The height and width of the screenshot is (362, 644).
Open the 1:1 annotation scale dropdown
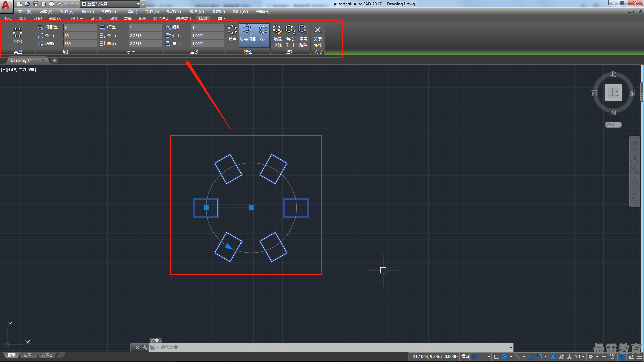click(x=580, y=357)
